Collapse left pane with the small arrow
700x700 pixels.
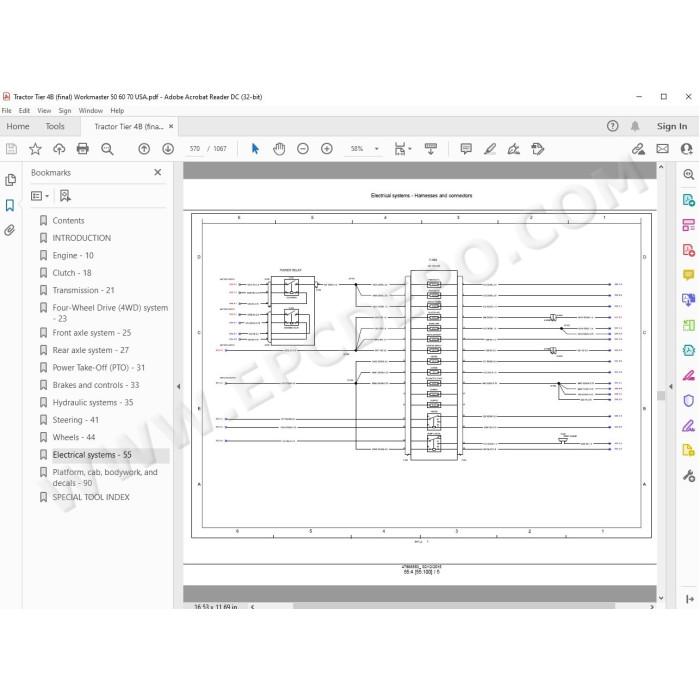click(179, 387)
